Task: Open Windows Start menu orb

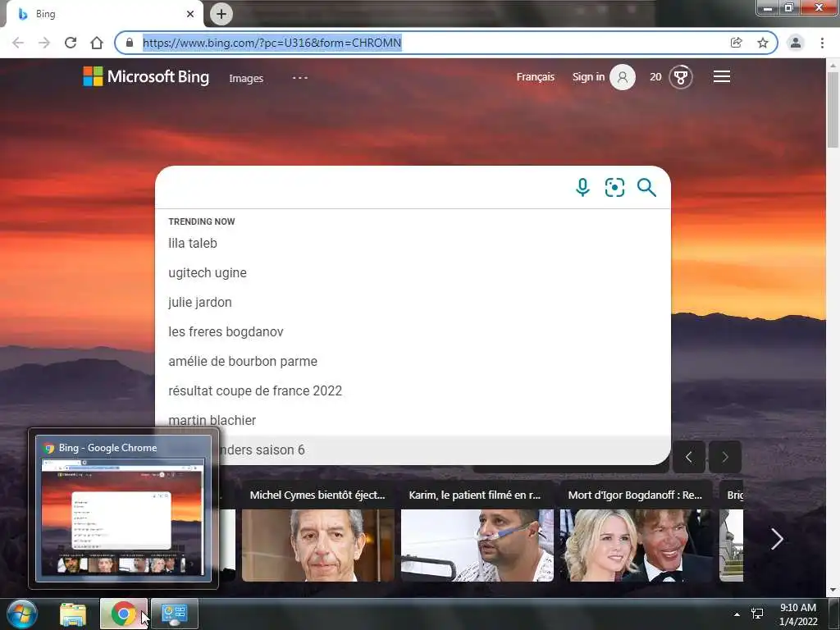Action: (22, 614)
